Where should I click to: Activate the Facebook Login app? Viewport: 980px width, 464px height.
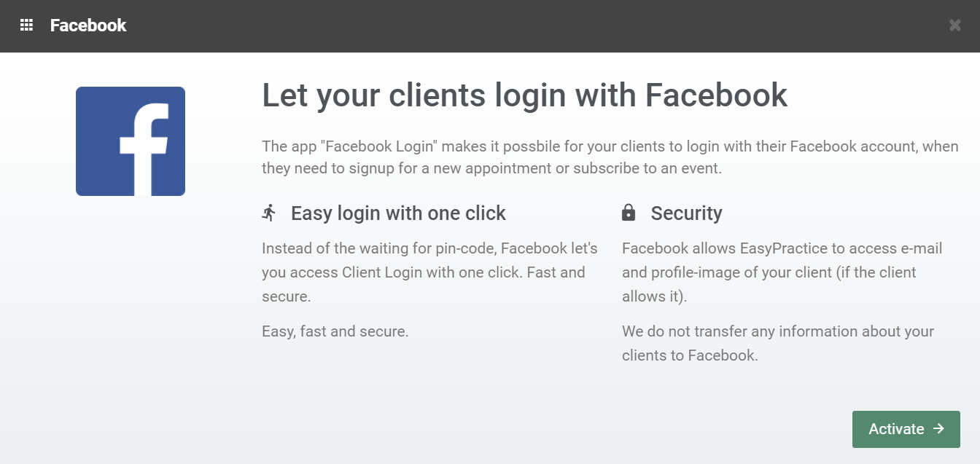point(906,429)
